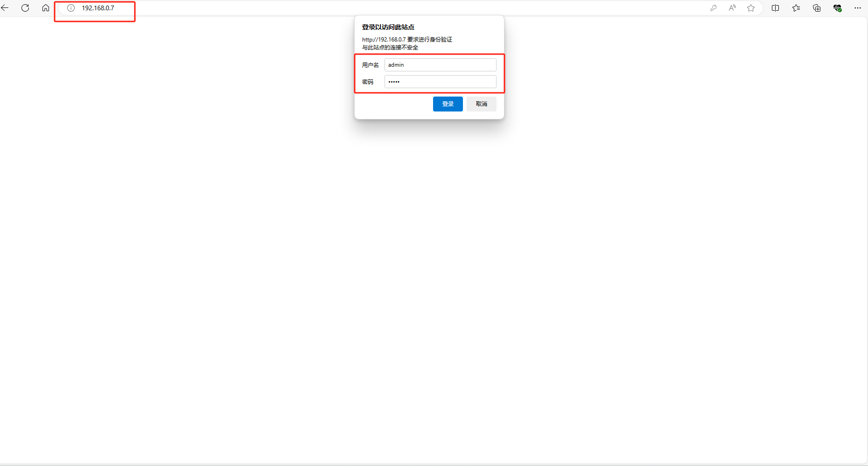Open the site information icon beside 192.168.0.7
This screenshot has width=868, height=466.
point(71,8)
